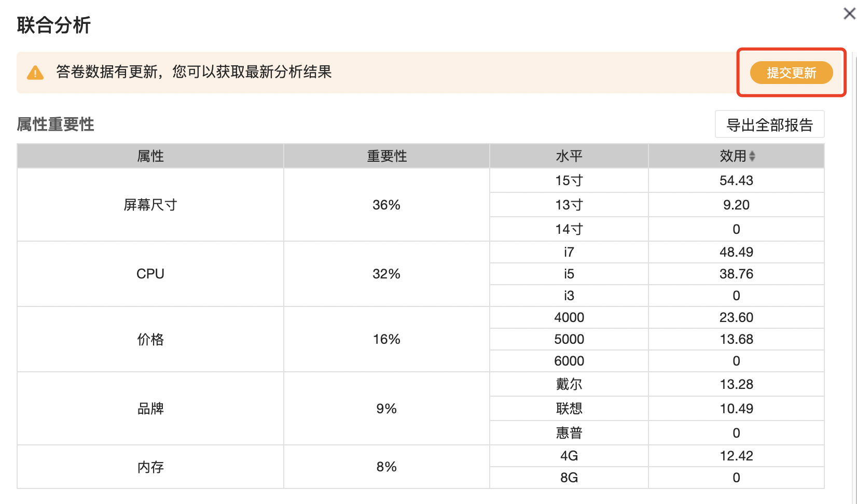The width and height of the screenshot is (857, 504).
Task: Click the 价格 attribute cell
Action: click(x=150, y=339)
